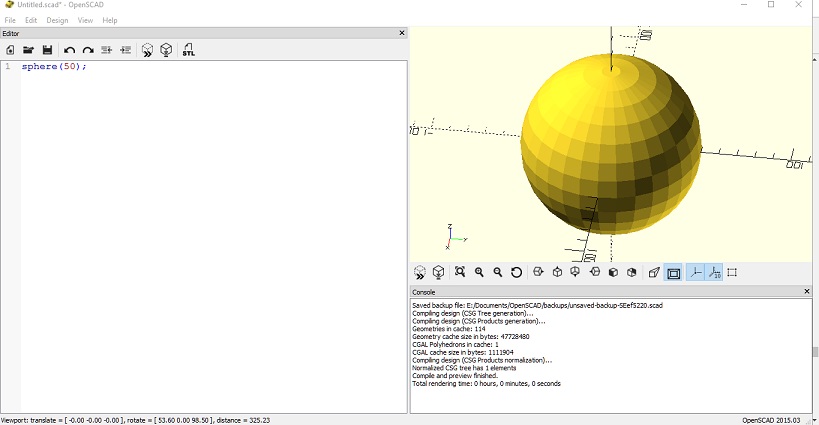Viewport: 819px width, 425px height.
Task: Click the New file icon in editor toolbar
Action: (x=10, y=50)
